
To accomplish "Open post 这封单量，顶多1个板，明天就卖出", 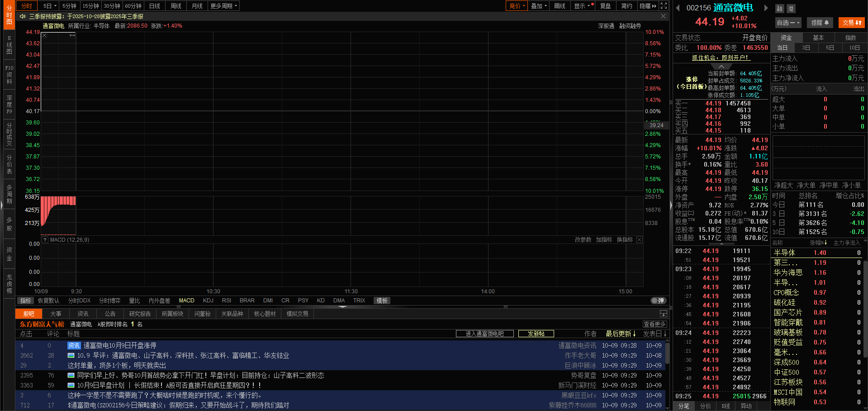I will click(x=117, y=365).
